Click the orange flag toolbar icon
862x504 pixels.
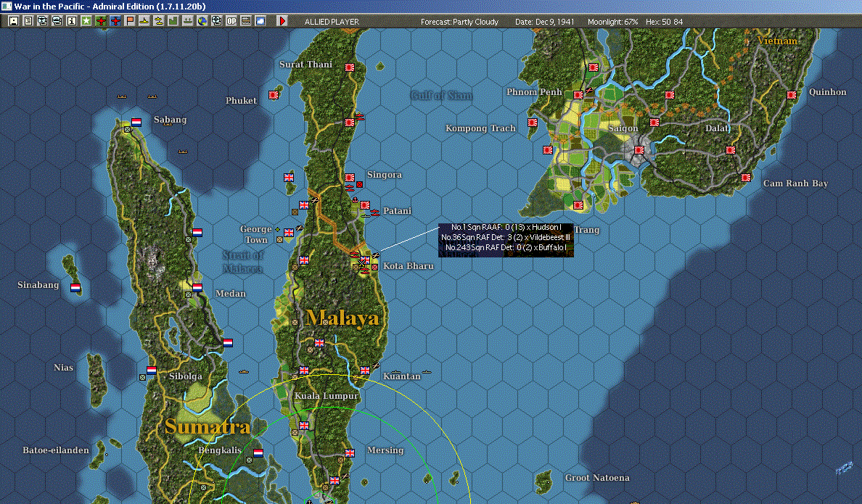130,21
